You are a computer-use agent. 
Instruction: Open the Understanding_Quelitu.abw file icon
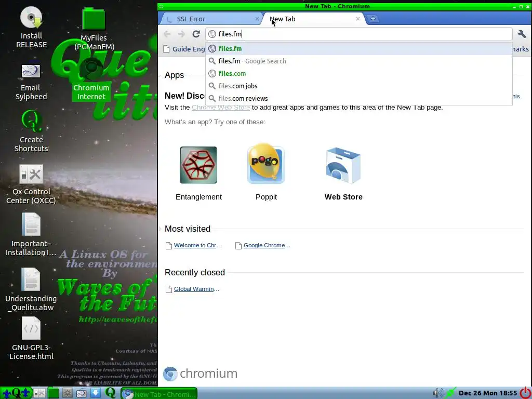(31, 289)
